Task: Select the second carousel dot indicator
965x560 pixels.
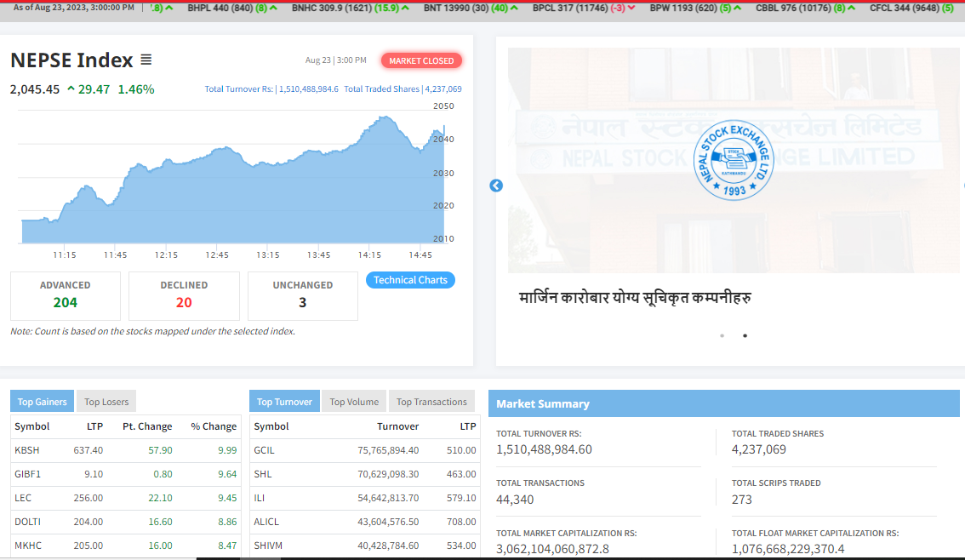Action: 745,335
